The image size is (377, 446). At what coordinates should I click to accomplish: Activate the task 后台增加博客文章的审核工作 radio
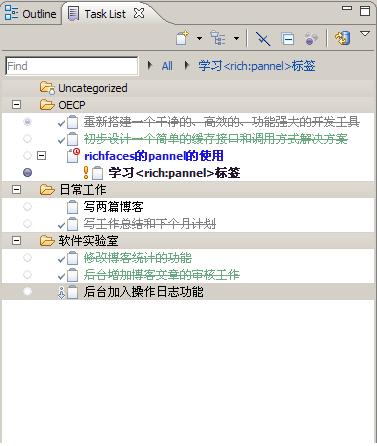coord(27,274)
